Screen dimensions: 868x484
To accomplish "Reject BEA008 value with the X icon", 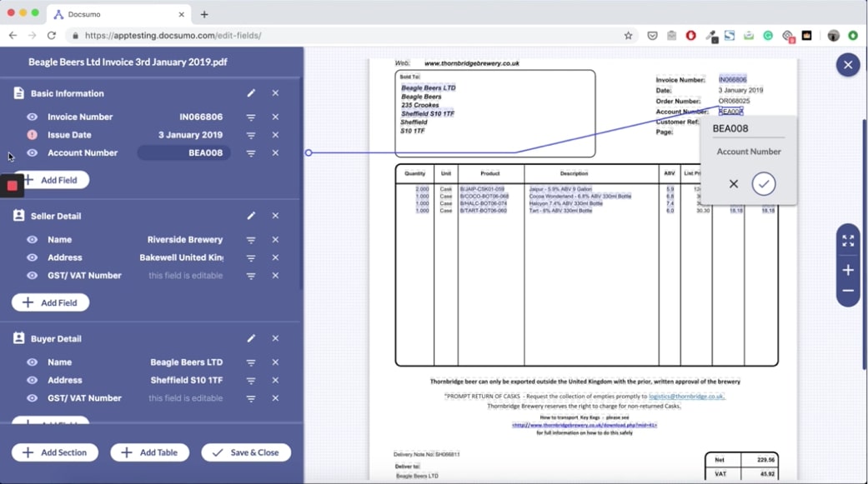I will coord(733,183).
